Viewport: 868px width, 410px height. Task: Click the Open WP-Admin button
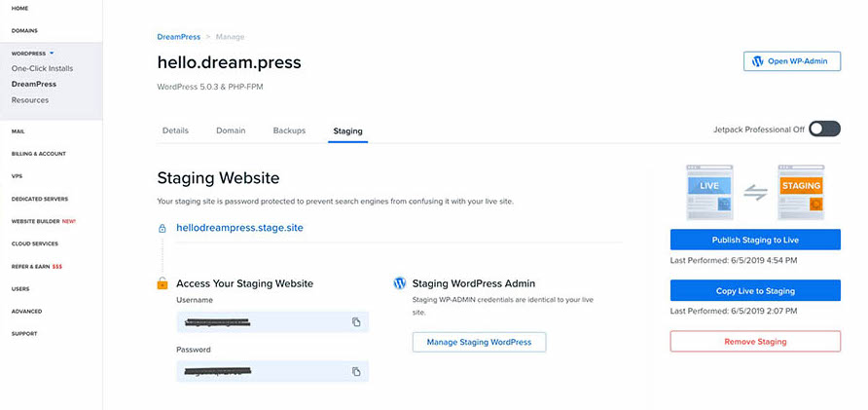[x=791, y=61]
